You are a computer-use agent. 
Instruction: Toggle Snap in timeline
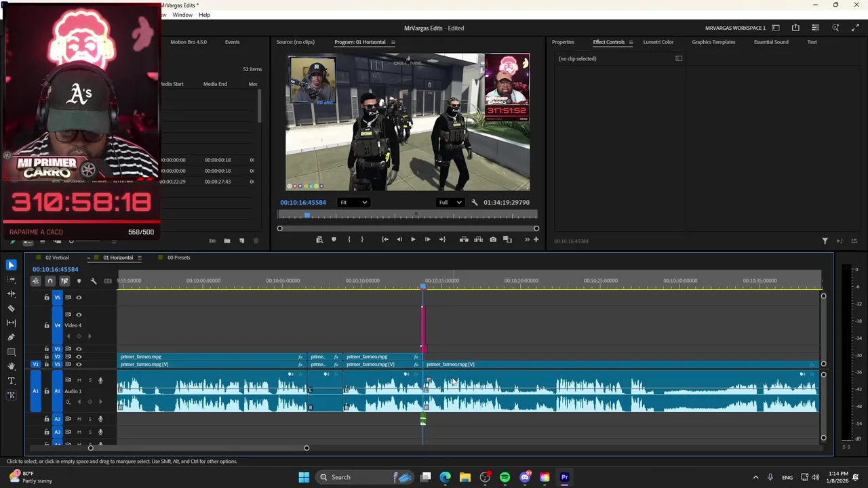click(50, 281)
